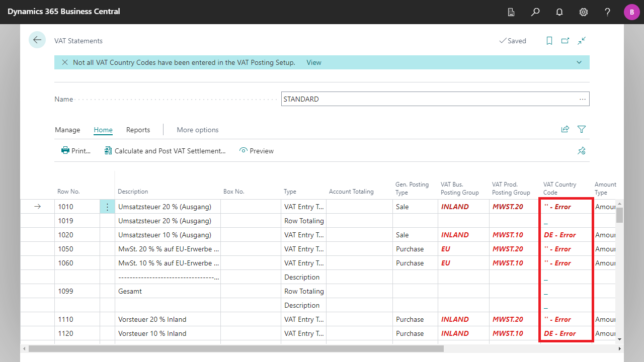Open the Manage menu

coord(67,130)
